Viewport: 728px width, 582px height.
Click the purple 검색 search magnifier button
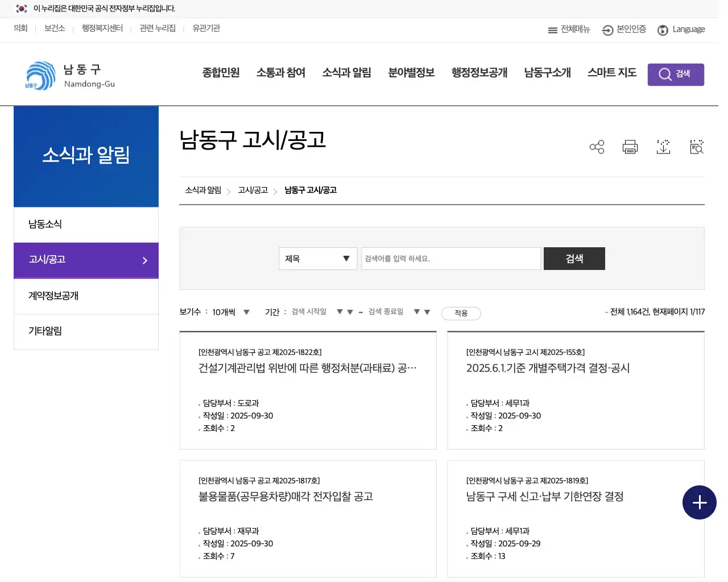click(676, 74)
